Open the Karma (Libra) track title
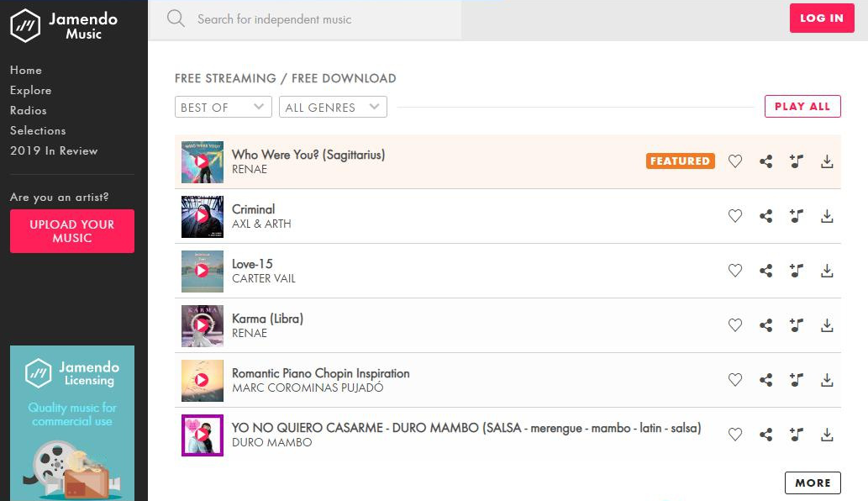 [267, 319]
